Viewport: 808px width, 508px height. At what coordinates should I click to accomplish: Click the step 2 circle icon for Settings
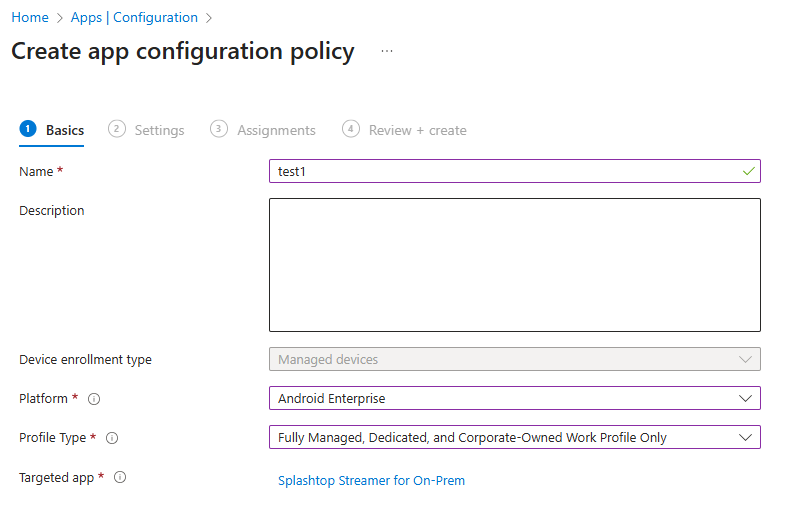pos(116,129)
